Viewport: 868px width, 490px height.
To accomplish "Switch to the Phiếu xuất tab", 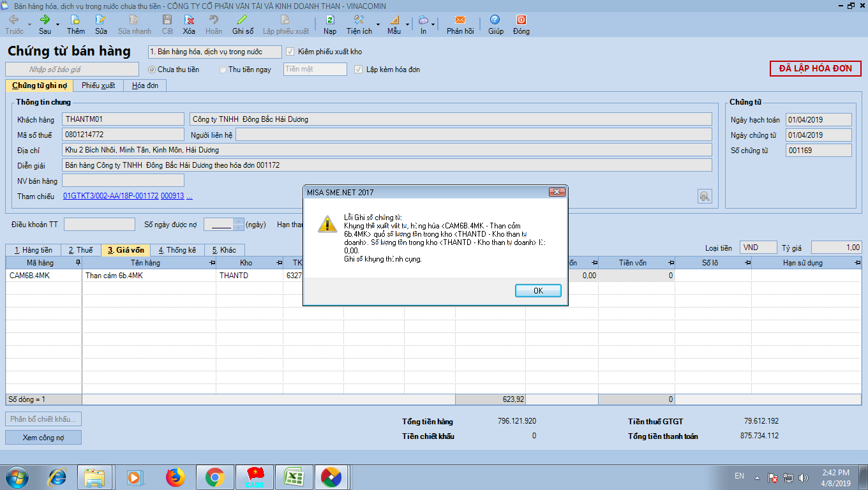I will coord(98,85).
